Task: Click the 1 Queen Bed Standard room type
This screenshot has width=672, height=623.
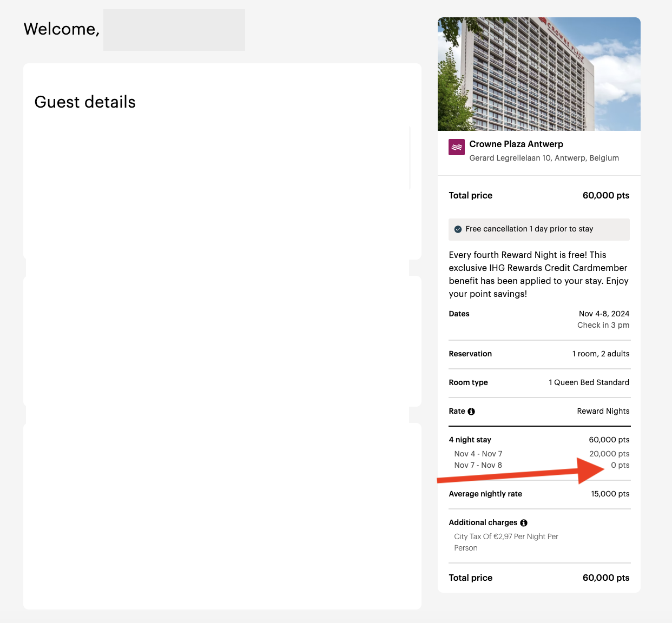Action: [589, 382]
